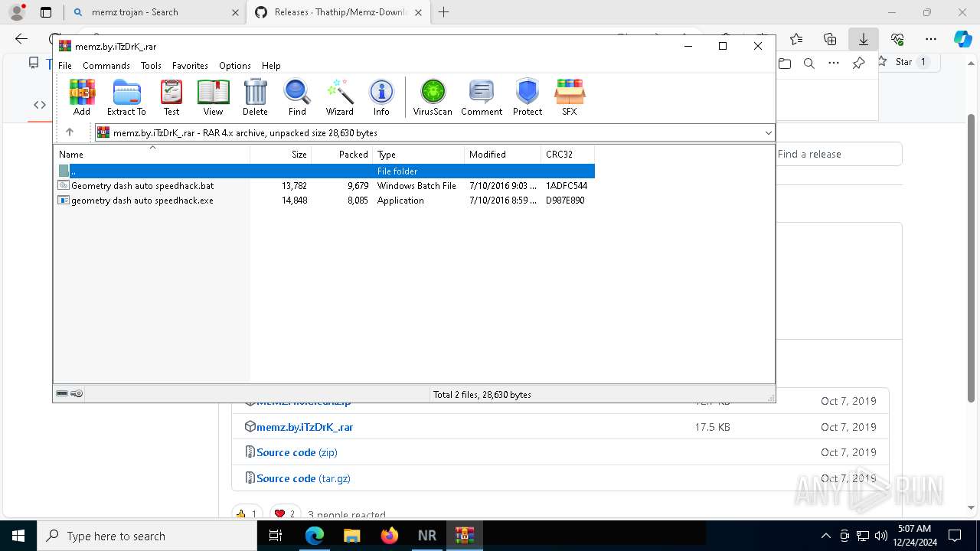This screenshot has width=980, height=551.
Task: Download Source code (zip) link
Action: coord(296,452)
